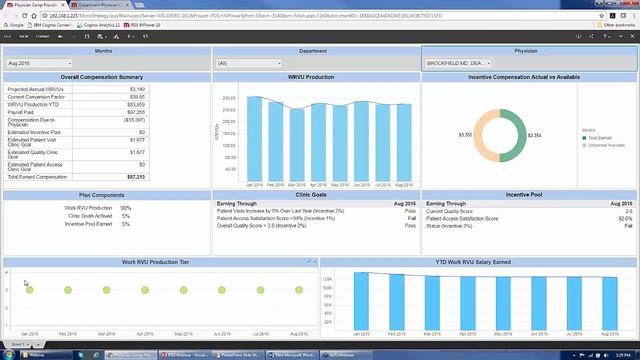The height and width of the screenshot is (360, 640).
Task: Click the Mar 2016 bar in WRVU Production
Action: 297,145
